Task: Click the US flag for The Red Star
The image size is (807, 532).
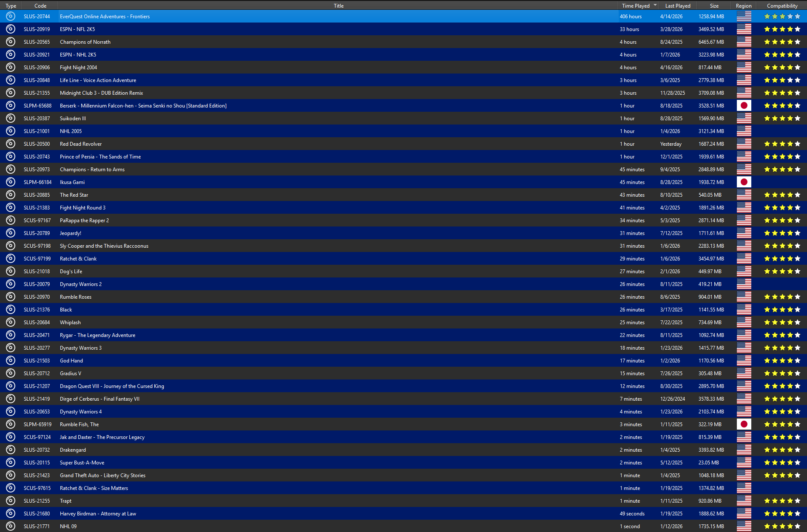Action: pos(744,195)
